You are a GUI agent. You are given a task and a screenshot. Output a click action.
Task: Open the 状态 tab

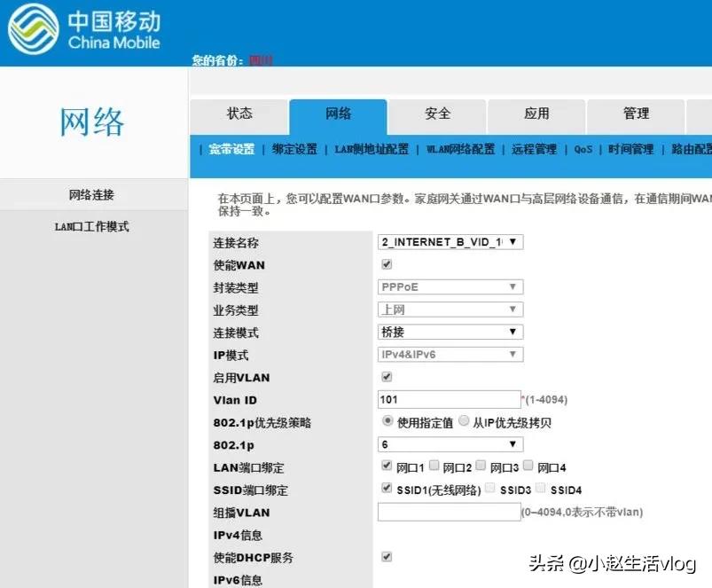click(x=239, y=114)
